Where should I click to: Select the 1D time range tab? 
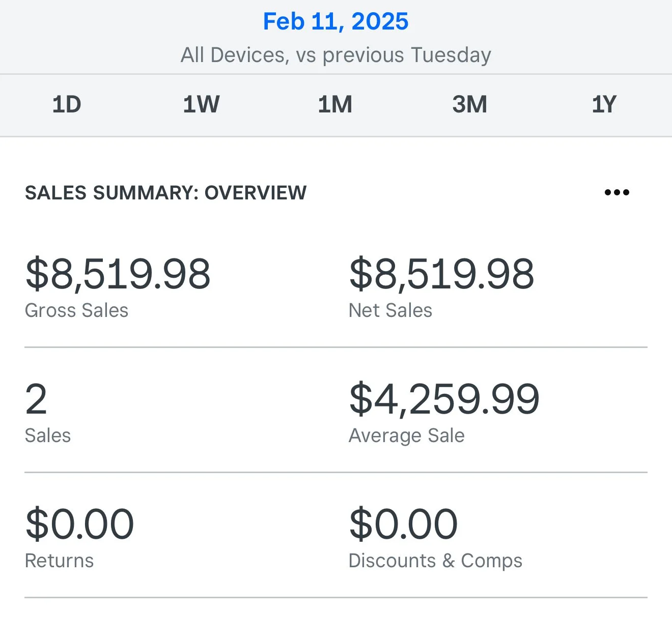(67, 105)
